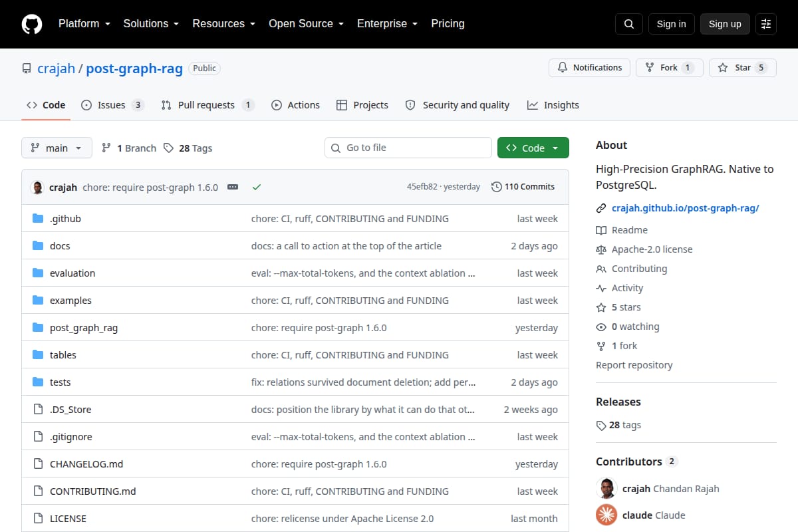Open the examples folder

click(70, 301)
